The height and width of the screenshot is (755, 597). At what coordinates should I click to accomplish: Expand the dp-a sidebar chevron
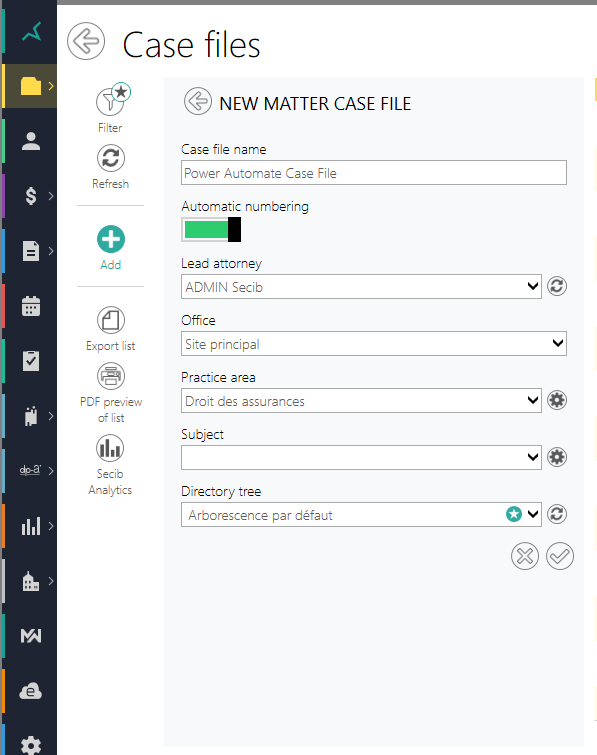pyautogui.click(x=51, y=471)
